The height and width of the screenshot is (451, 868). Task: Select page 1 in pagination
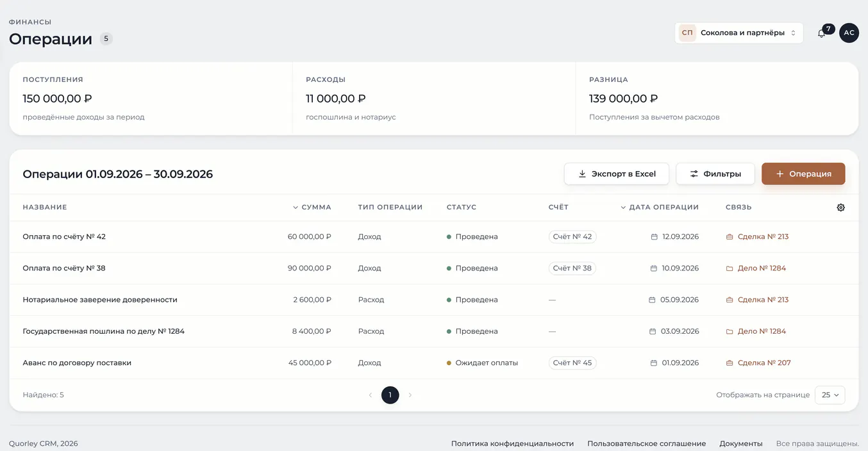coord(390,395)
